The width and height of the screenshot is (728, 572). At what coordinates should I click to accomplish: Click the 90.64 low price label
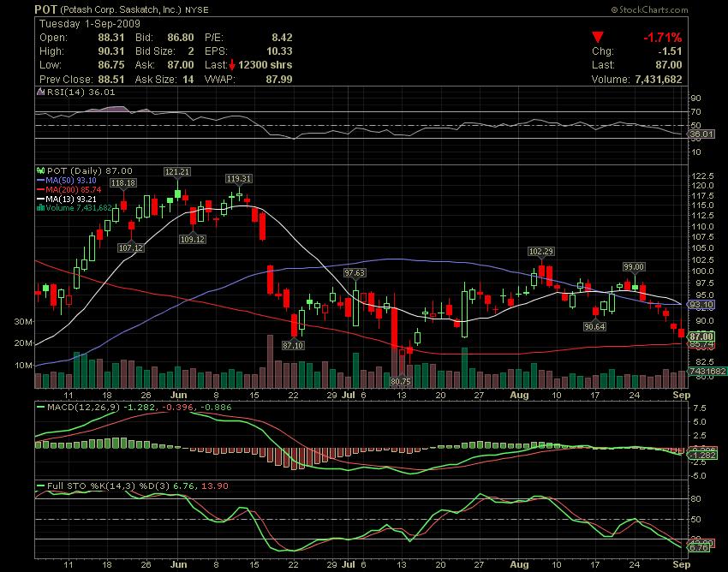coord(594,327)
